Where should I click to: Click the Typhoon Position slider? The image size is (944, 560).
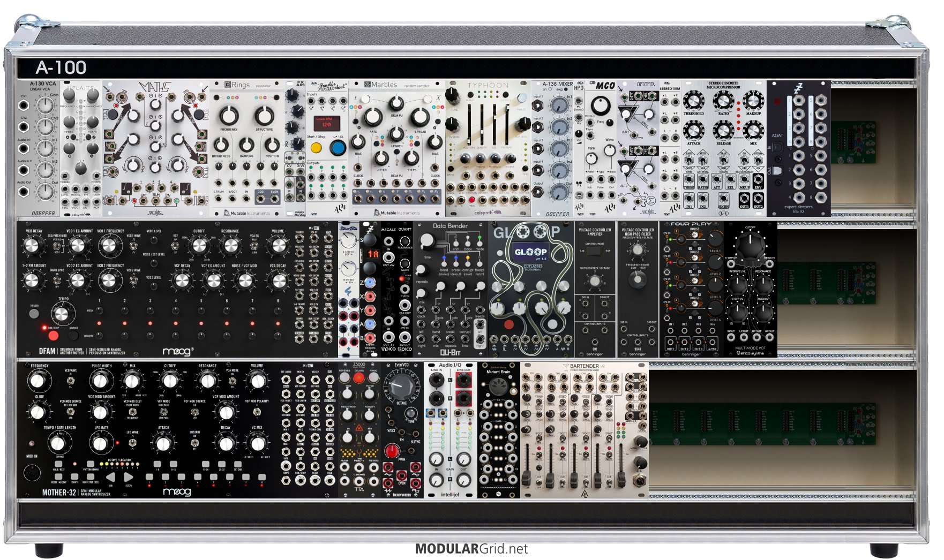[470, 124]
